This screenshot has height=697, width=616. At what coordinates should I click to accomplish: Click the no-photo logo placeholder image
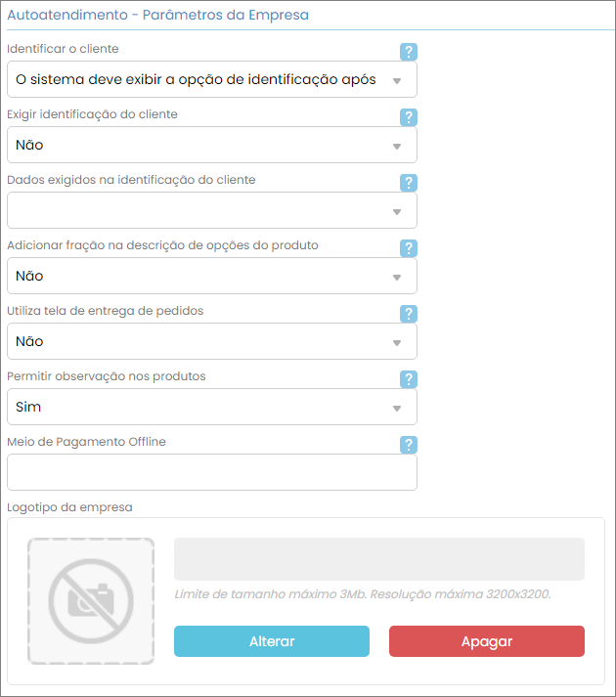(91, 601)
